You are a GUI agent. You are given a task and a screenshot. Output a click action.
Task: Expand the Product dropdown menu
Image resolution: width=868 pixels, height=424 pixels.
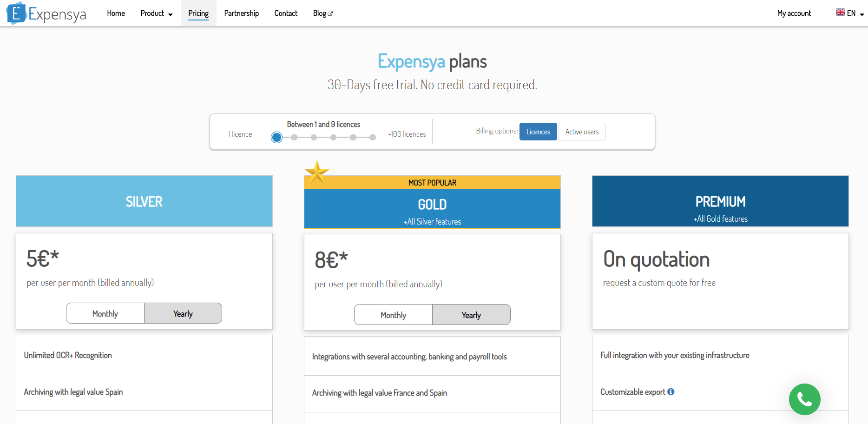tap(157, 13)
